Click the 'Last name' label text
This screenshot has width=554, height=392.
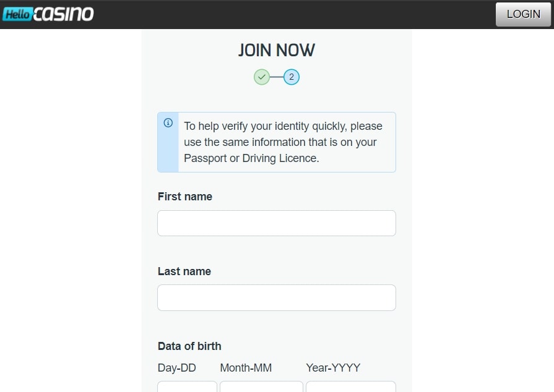184,271
